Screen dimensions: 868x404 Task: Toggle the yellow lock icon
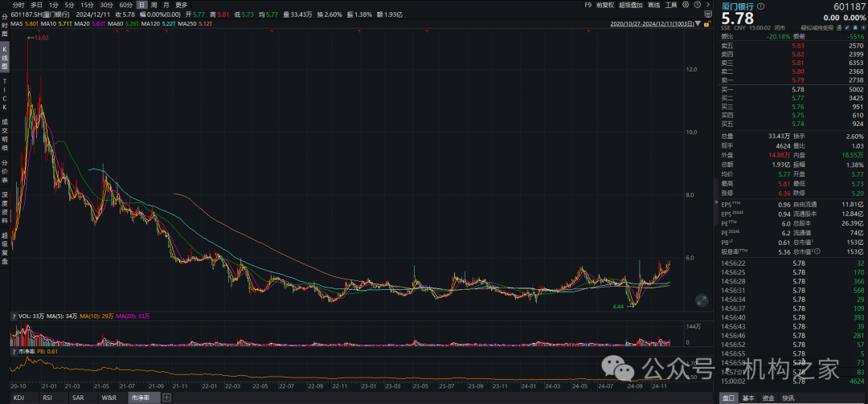(707, 24)
